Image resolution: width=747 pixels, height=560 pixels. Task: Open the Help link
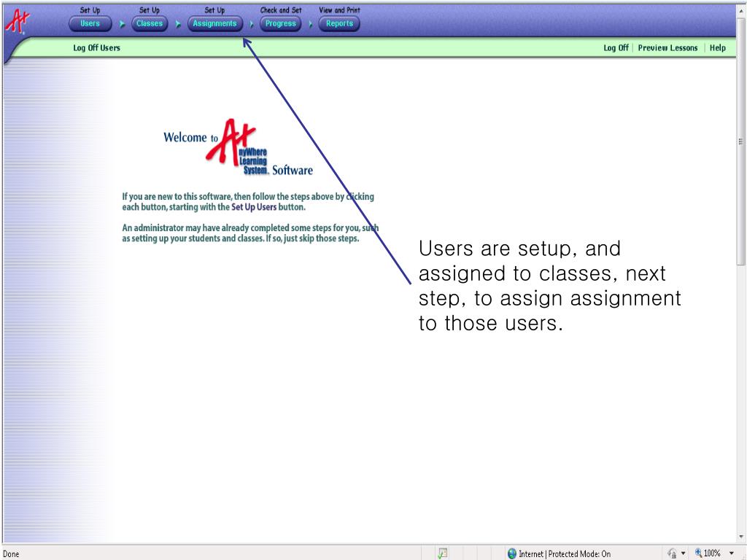tap(718, 47)
